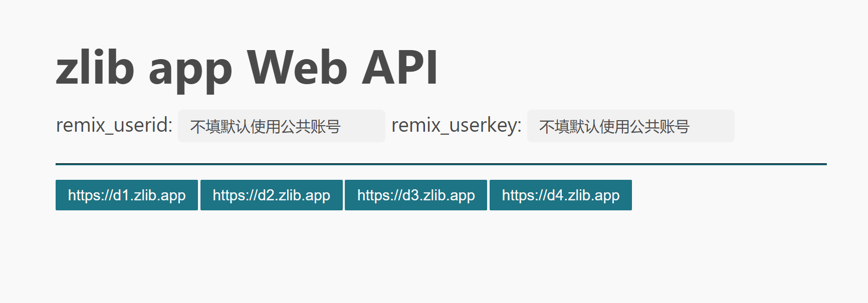Screen dimensions: 868x303
Task: Choose the https://d3.zlib.app mirror button
Action: click(x=415, y=195)
